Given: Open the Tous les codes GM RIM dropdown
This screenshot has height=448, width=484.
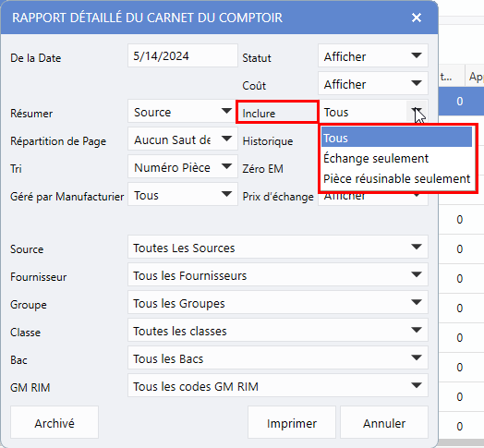Looking at the screenshot, I should pyautogui.click(x=278, y=385).
